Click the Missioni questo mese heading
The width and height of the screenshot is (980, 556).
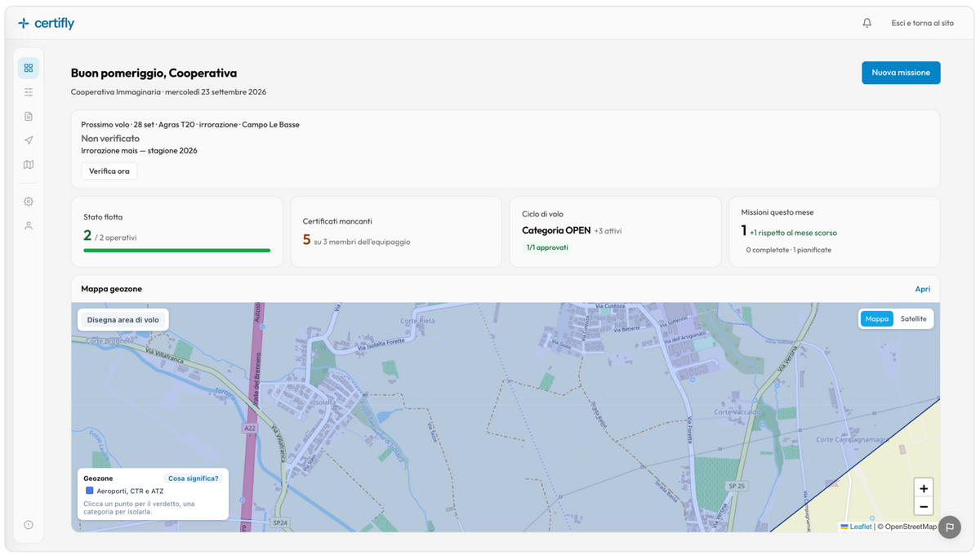coord(777,212)
